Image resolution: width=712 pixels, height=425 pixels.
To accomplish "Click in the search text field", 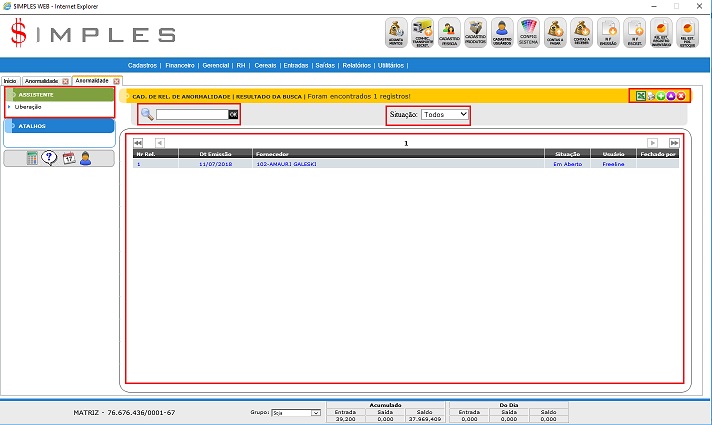I will pos(191,115).
